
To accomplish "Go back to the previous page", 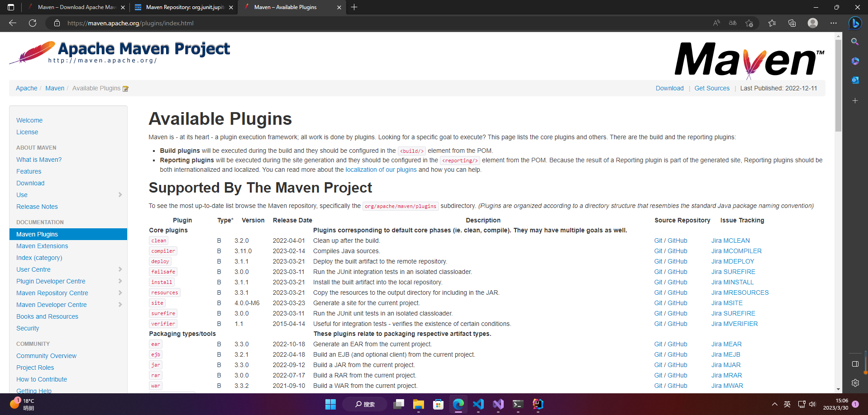I will tap(13, 23).
